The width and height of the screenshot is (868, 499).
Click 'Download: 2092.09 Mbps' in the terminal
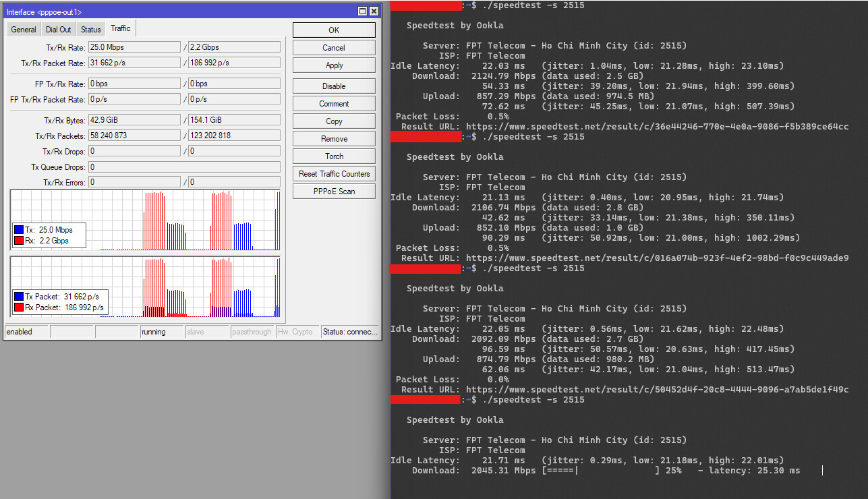[x=474, y=339]
